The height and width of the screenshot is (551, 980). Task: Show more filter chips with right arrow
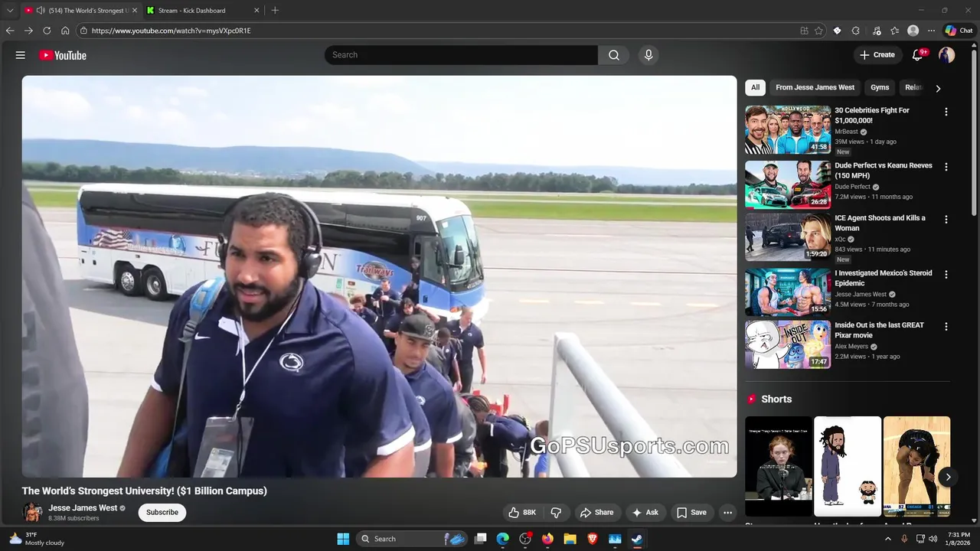[938, 88]
